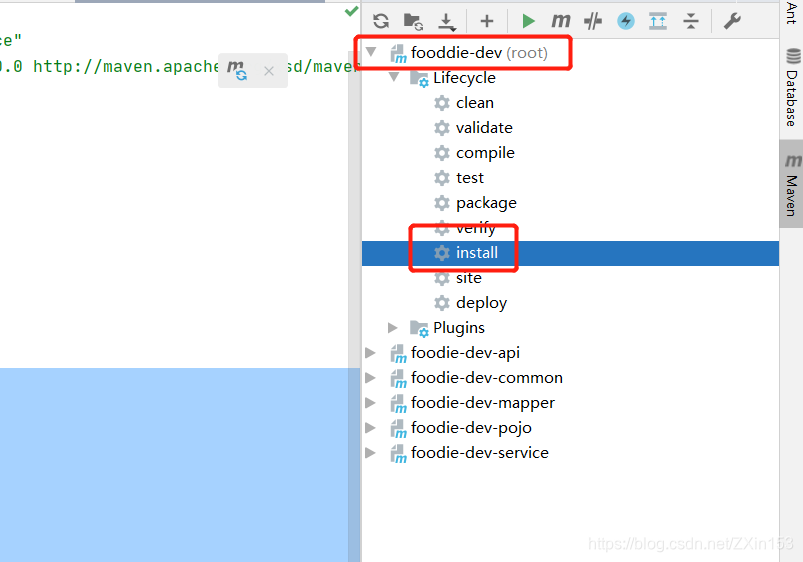Viewport: 803px width, 562px height.
Task: Download sources and documentation icon
Action: pos(447,22)
